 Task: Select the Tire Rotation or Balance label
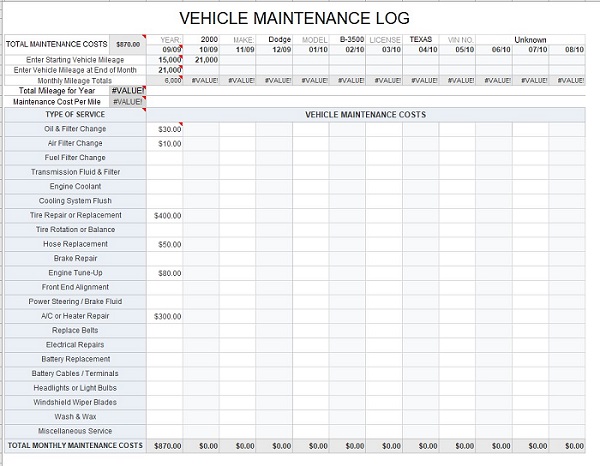click(x=75, y=230)
